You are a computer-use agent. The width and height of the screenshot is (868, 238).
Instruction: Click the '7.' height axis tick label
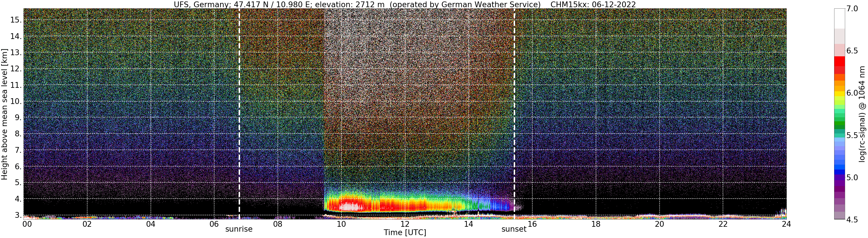coord(18,150)
